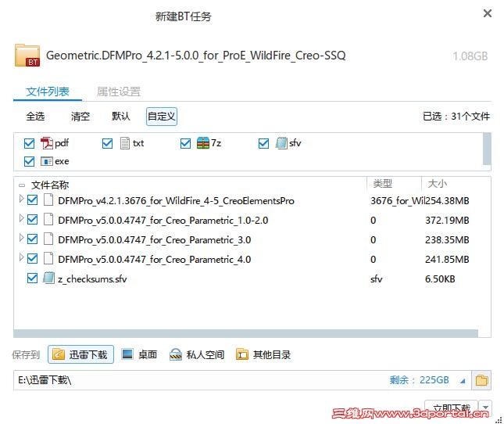Click the exe file type icon

(47, 161)
